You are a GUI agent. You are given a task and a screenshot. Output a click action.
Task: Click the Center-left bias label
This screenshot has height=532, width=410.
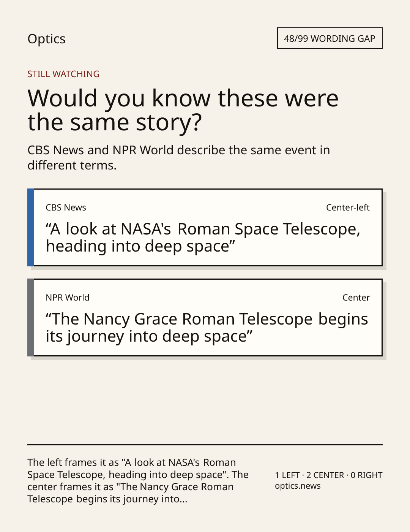[348, 207]
